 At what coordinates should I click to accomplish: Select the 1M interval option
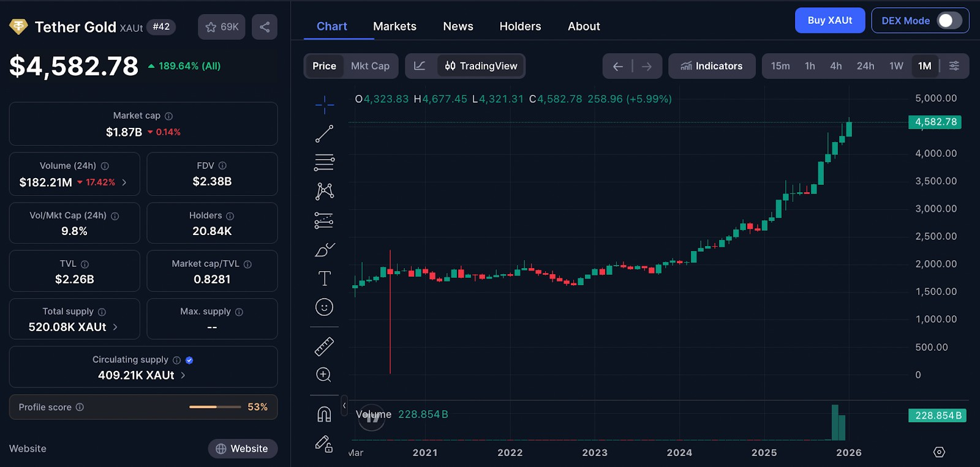pos(925,66)
